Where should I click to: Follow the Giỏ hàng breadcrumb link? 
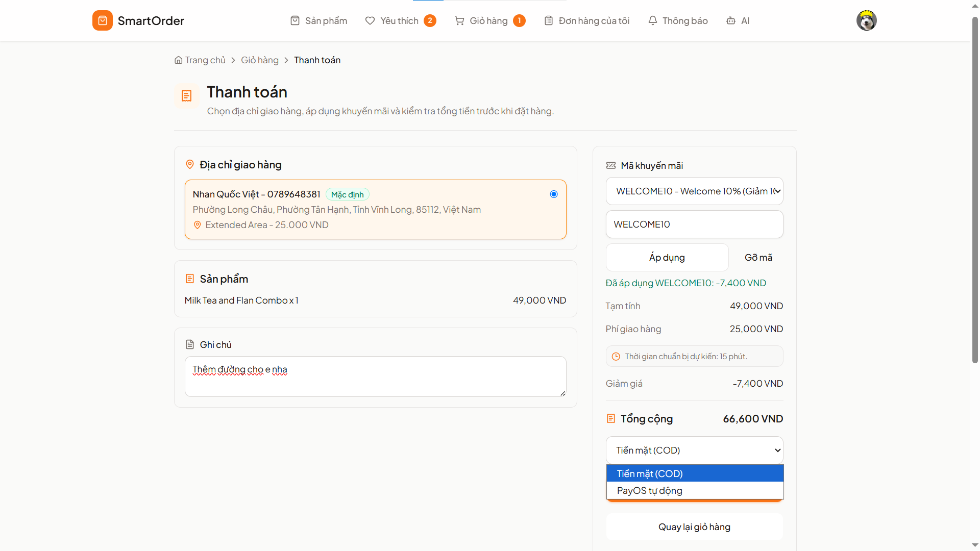tap(260, 60)
